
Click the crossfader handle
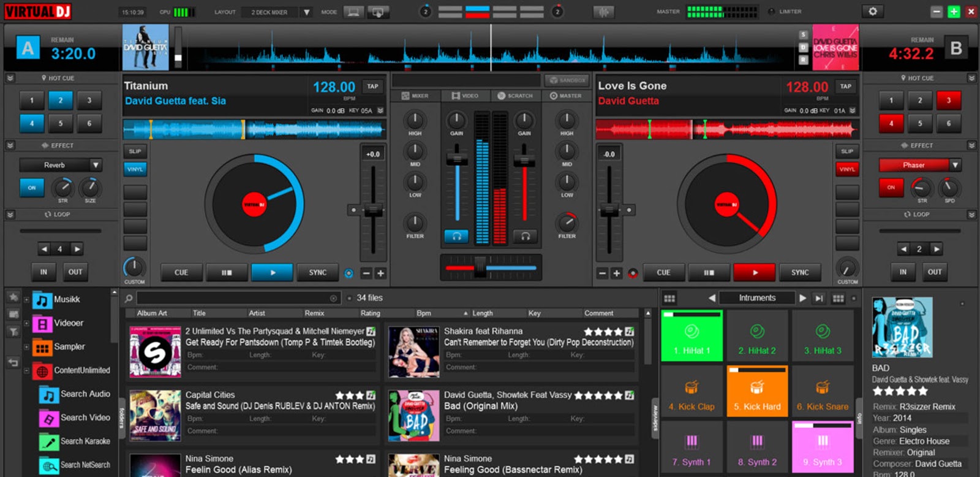click(480, 267)
